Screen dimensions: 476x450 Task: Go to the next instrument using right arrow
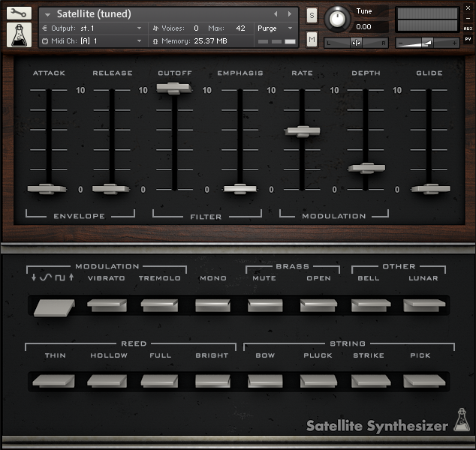290,13
